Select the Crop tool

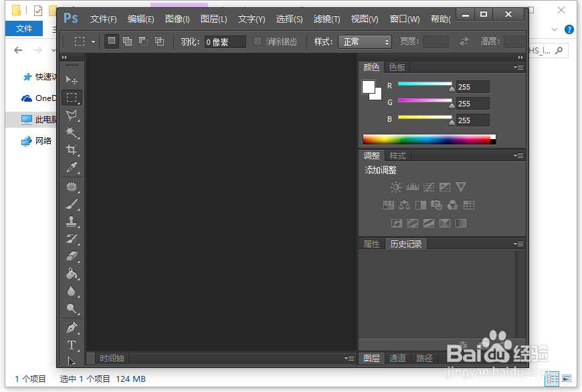(72, 150)
